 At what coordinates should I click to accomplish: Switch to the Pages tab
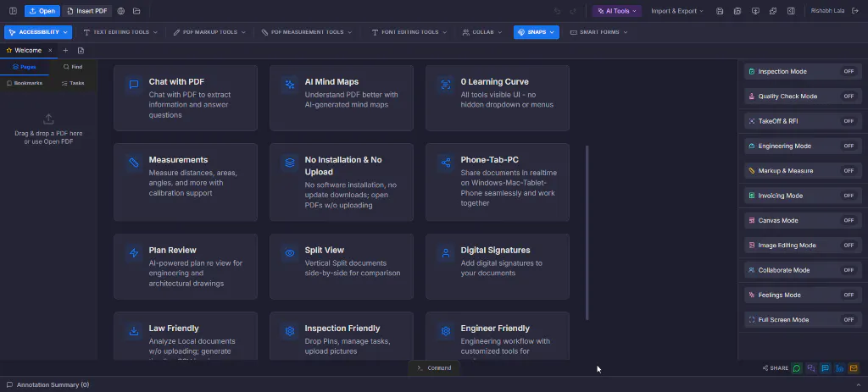click(x=25, y=67)
